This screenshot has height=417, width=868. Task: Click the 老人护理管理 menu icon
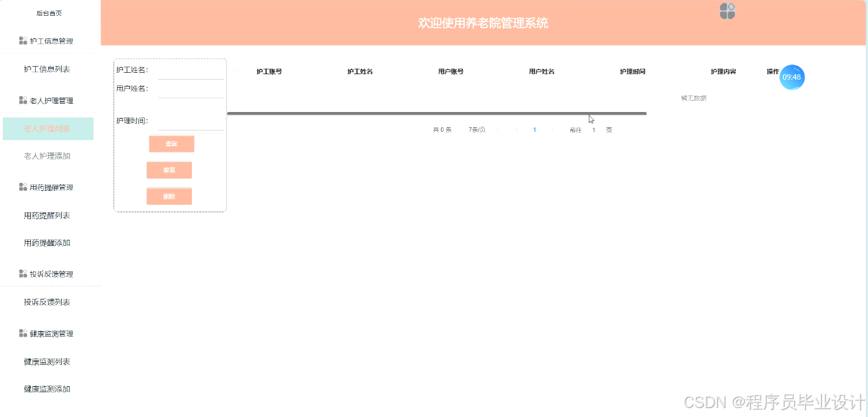tap(23, 100)
